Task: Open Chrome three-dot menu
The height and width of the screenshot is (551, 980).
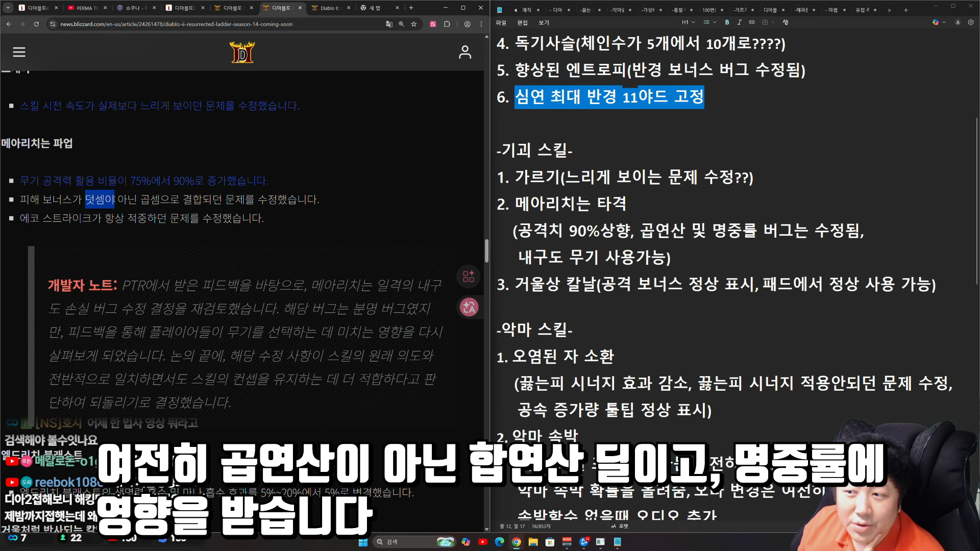Action: pyautogui.click(x=481, y=24)
